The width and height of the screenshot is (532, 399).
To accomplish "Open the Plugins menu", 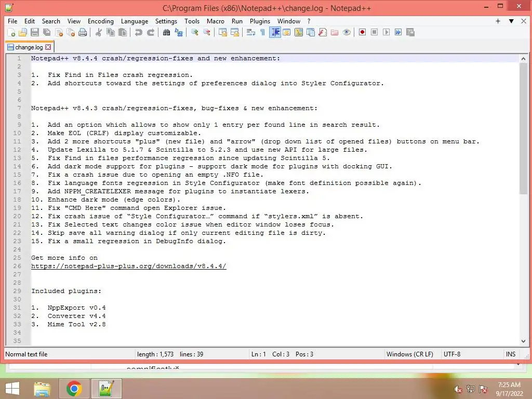I will [260, 21].
